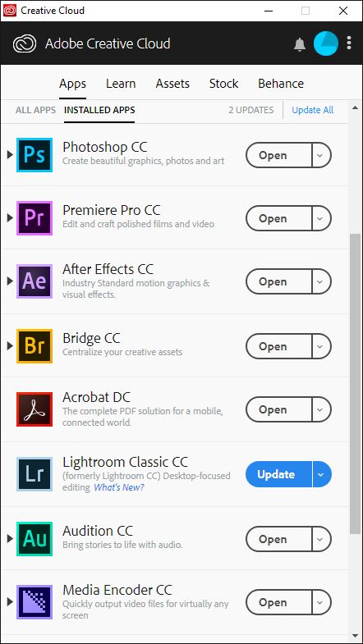Expand the Audition CC disclosure triangle
The height and width of the screenshot is (644, 363).
click(10, 539)
